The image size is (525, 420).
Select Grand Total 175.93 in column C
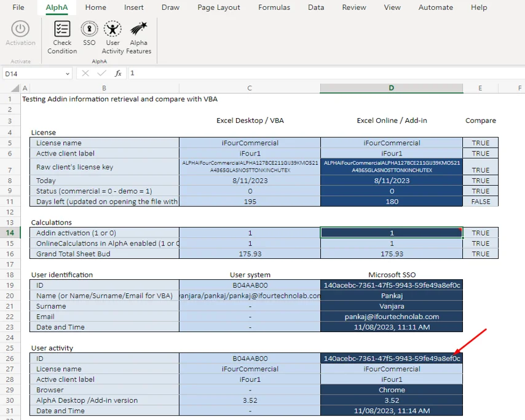point(250,254)
